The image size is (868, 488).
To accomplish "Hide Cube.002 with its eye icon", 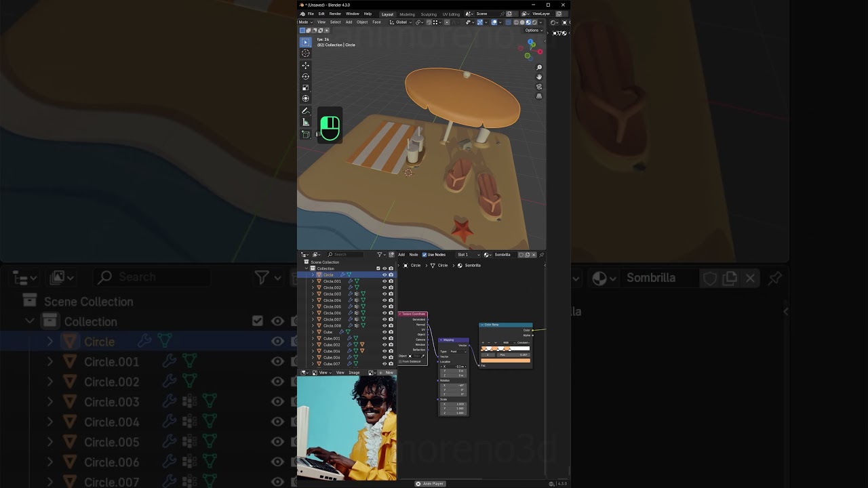I will [384, 345].
